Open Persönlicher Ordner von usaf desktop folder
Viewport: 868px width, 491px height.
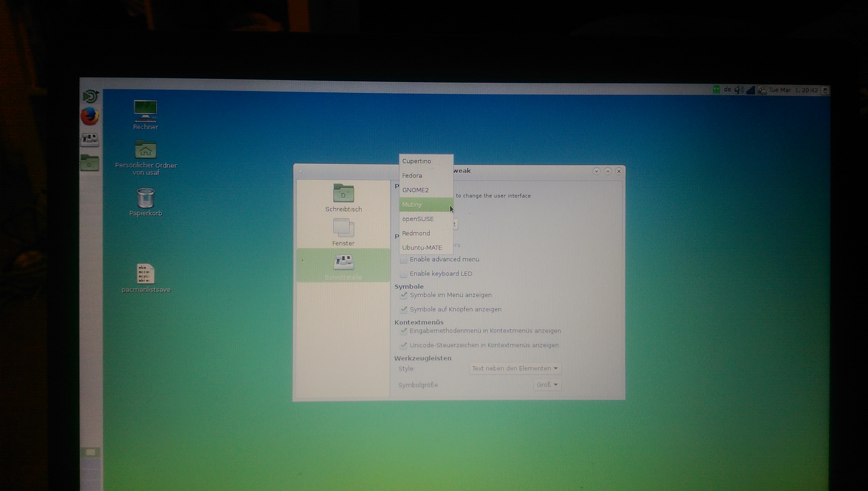pyautogui.click(x=146, y=158)
